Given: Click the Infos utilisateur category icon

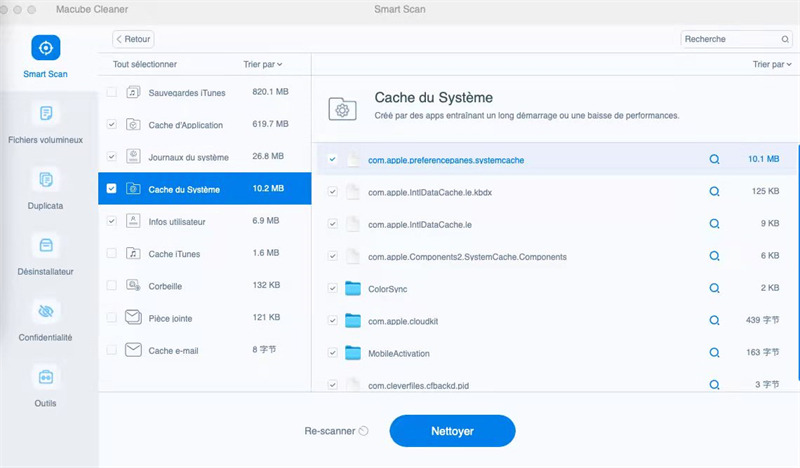Looking at the screenshot, I should [x=133, y=221].
